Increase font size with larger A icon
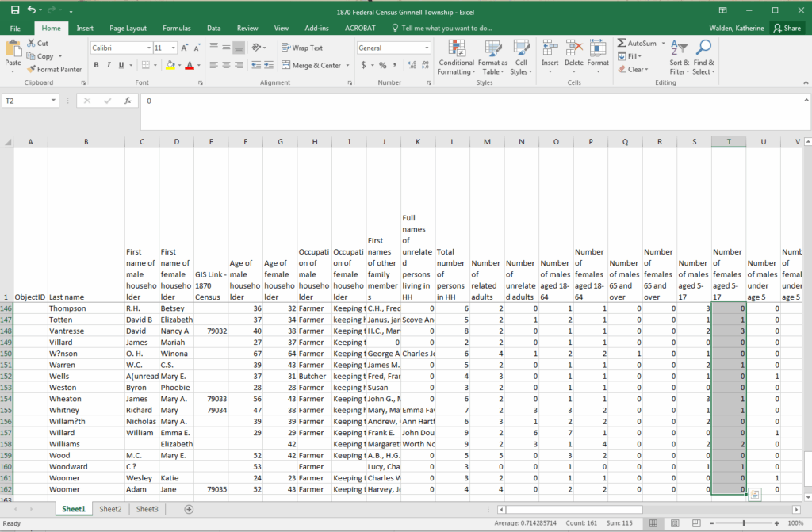The height and width of the screenshot is (532, 812). tap(184, 48)
